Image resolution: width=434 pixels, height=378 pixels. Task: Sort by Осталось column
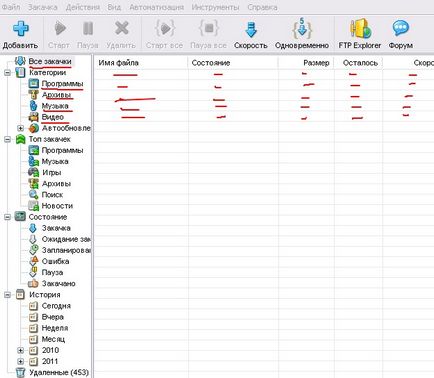[358, 63]
